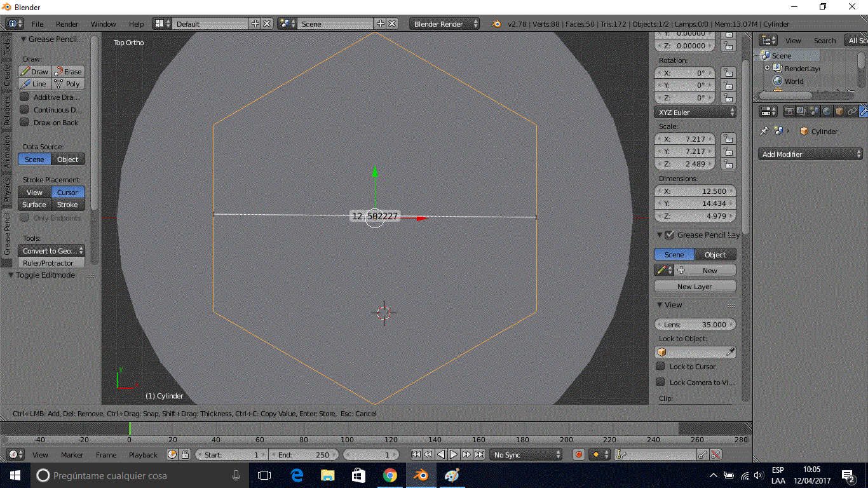Click the play animation button
Screen dimensions: 868x488
454,454
